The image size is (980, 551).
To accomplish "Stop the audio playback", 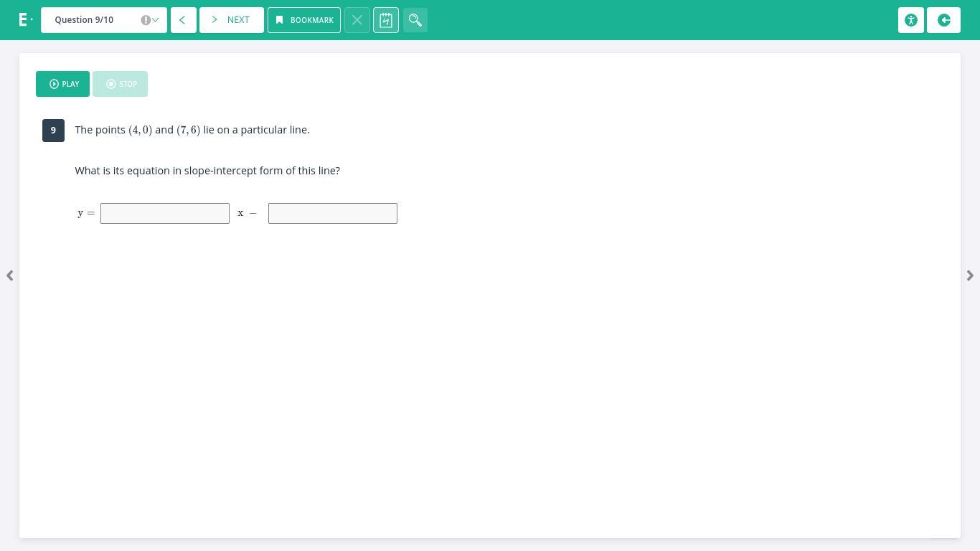I will click(120, 84).
